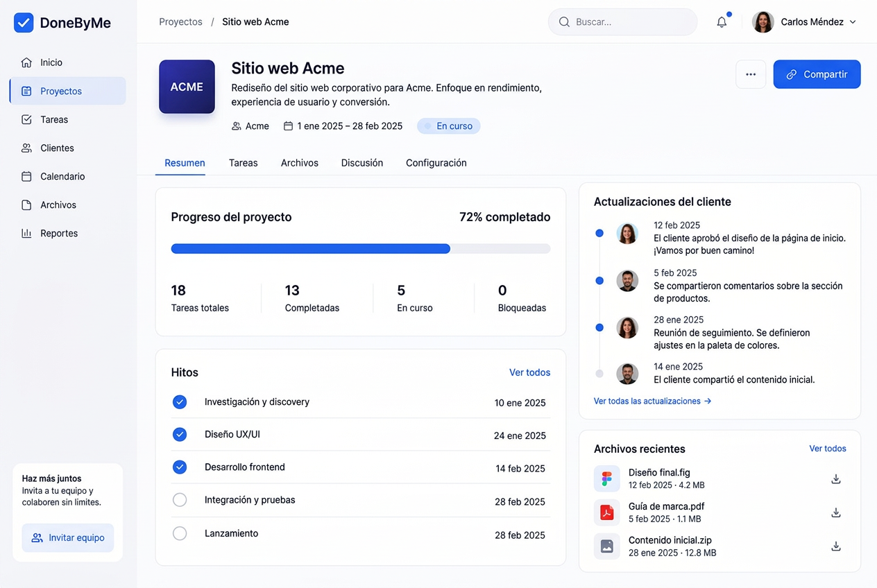Uncheck the Investigación y discovery milestone
Image resolution: width=877 pixels, height=588 pixels.
(x=180, y=402)
